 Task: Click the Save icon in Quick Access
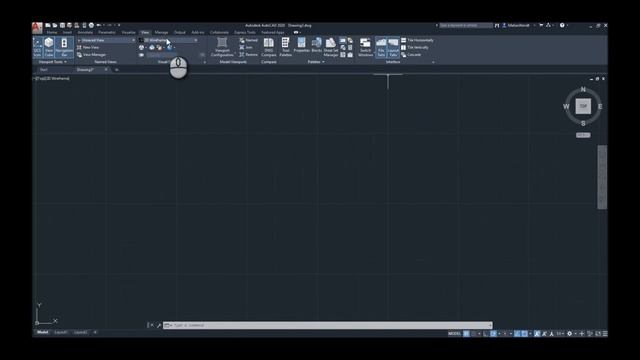[x=62, y=25]
